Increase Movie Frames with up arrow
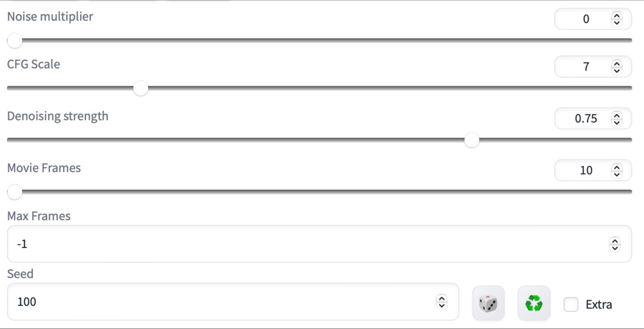Viewport: 644px width, 329px height. pos(617,167)
